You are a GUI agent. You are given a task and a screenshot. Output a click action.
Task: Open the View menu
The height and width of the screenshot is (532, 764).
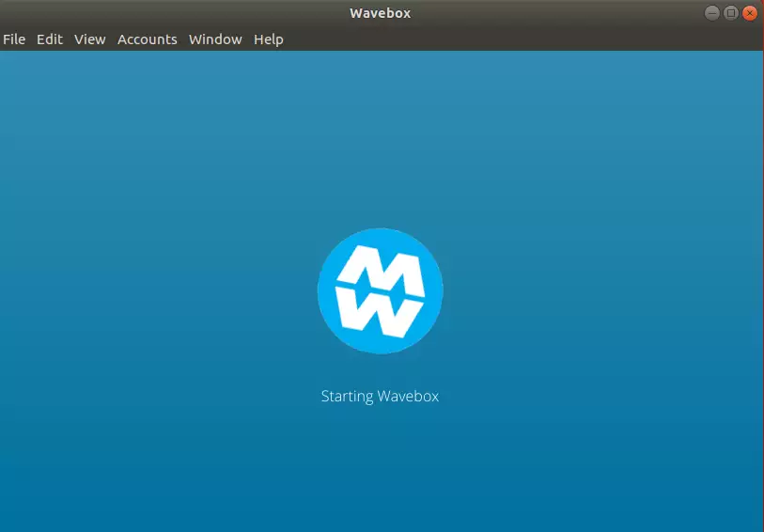pyautogui.click(x=89, y=39)
